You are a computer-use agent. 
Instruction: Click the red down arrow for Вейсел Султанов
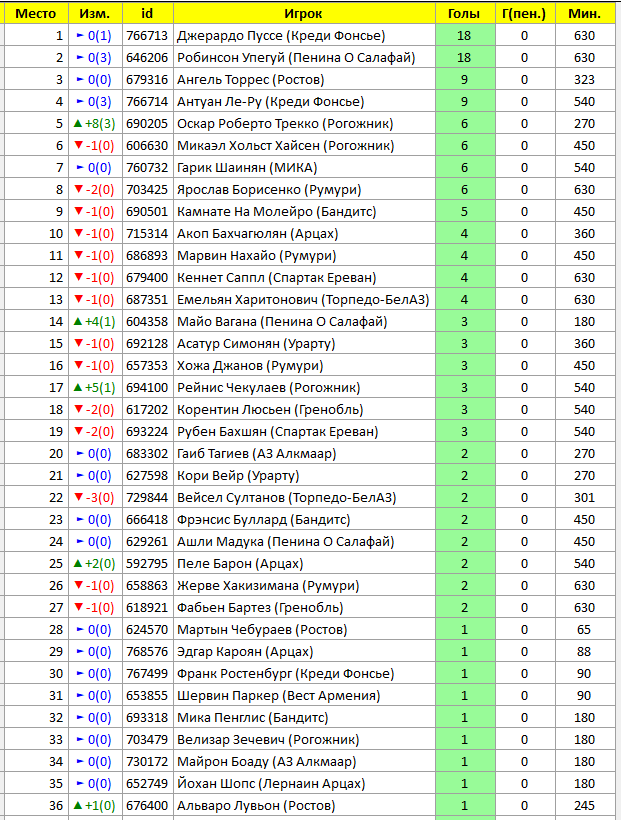(x=78, y=497)
